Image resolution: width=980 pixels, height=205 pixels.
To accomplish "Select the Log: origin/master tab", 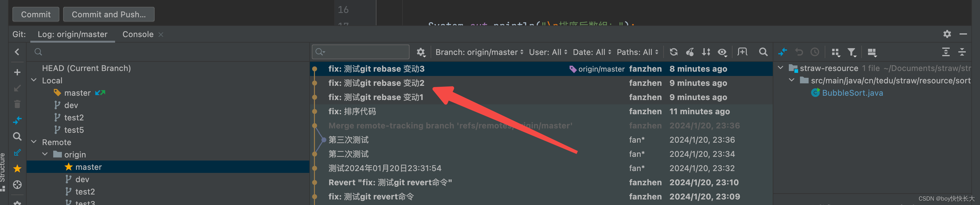I will point(72,34).
